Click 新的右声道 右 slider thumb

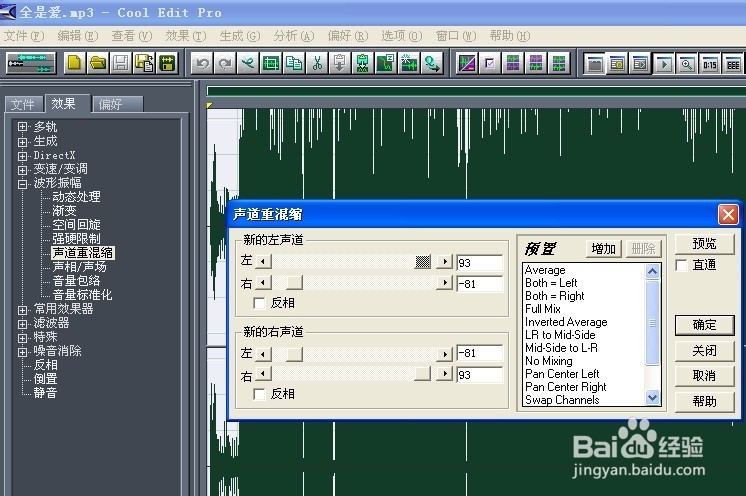tap(422, 373)
